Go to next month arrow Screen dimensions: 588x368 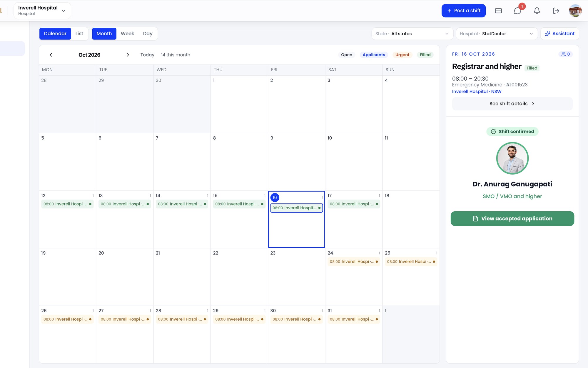pos(128,55)
